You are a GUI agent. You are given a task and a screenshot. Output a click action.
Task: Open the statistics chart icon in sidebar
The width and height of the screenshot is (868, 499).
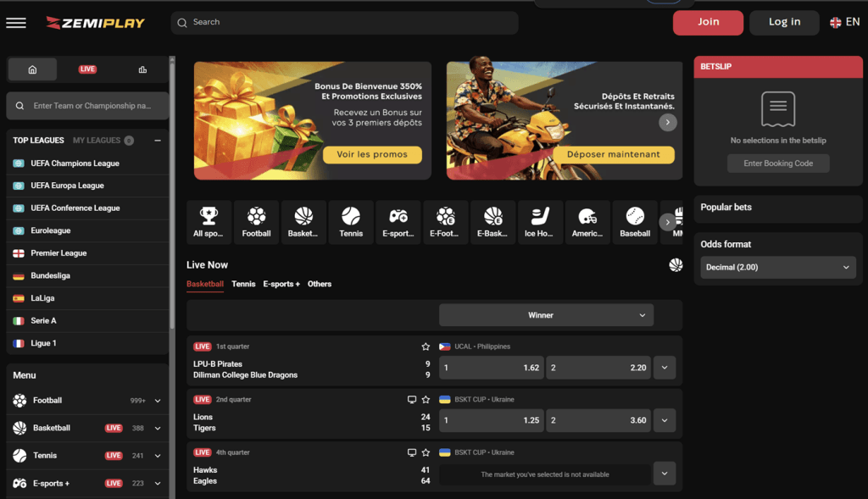142,69
